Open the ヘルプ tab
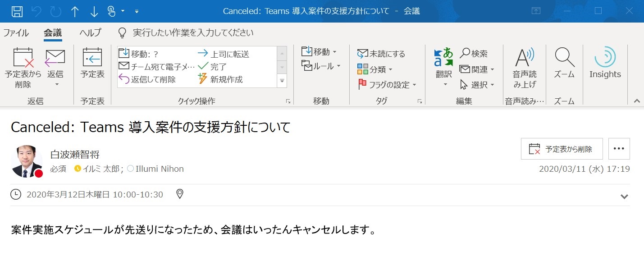This screenshot has width=644, height=261. (90, 33)
